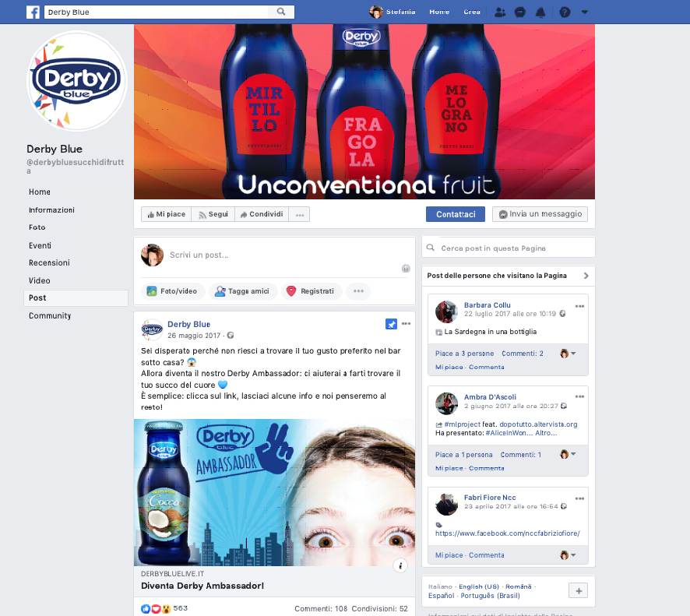Open account dropdown arrow in top bar

point(584,12)
